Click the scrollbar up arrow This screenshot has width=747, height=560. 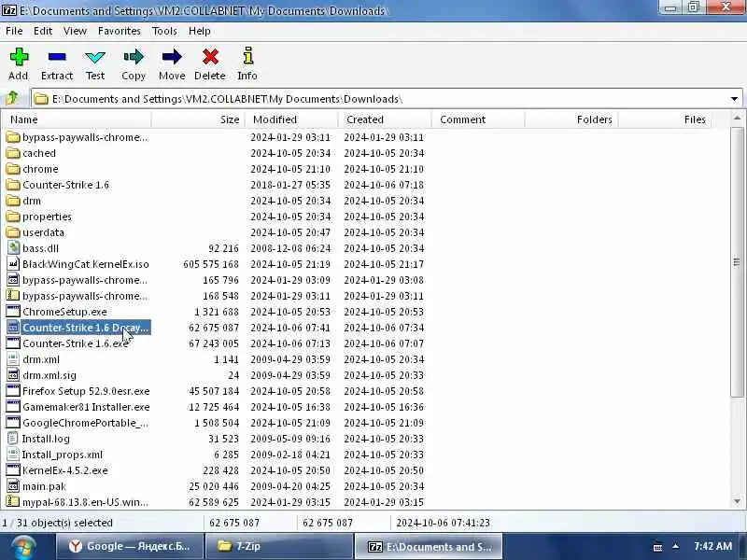point(737,119)
